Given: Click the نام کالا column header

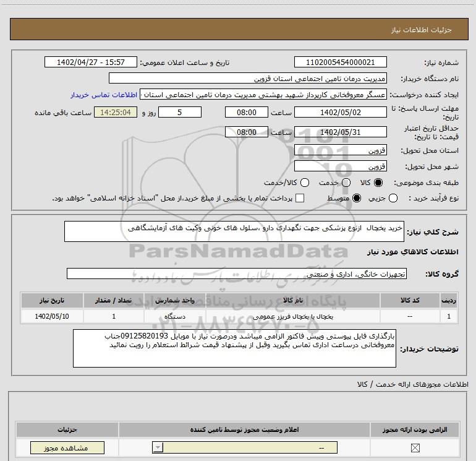Looking at the screenshot, I should click(x=293, y=300).
